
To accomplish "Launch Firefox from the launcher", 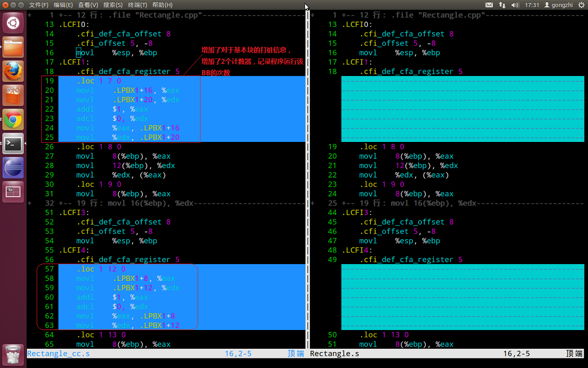I will tap(13, 71).
